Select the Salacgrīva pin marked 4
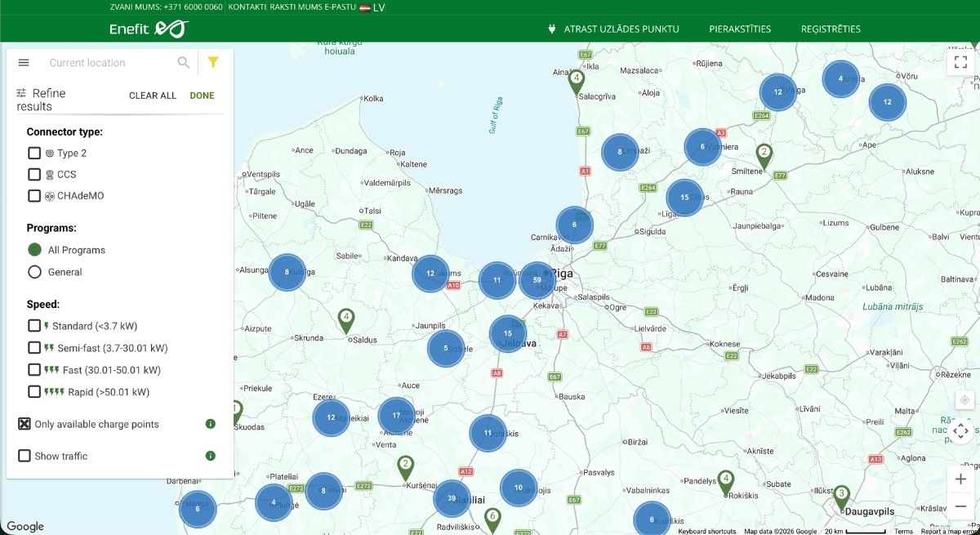980x535 pixels. [x=577, y=81]
